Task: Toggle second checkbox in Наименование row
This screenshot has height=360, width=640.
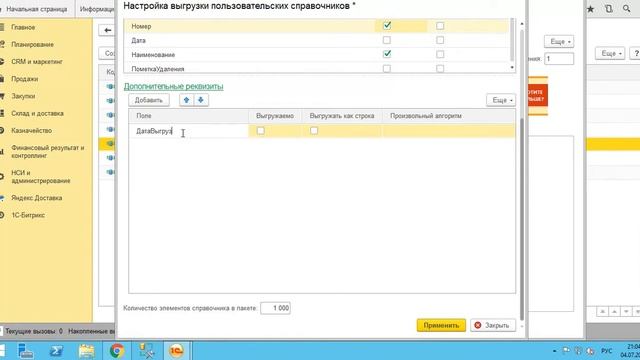Action: 440,54
